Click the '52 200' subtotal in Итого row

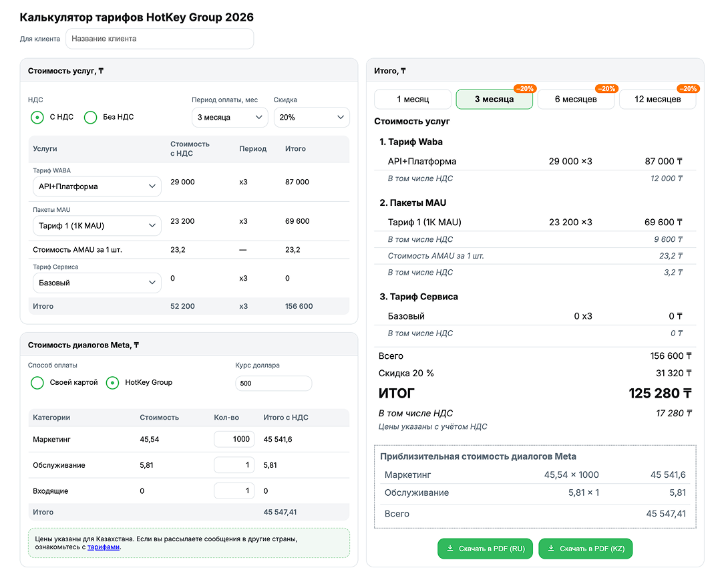[182, 307]
